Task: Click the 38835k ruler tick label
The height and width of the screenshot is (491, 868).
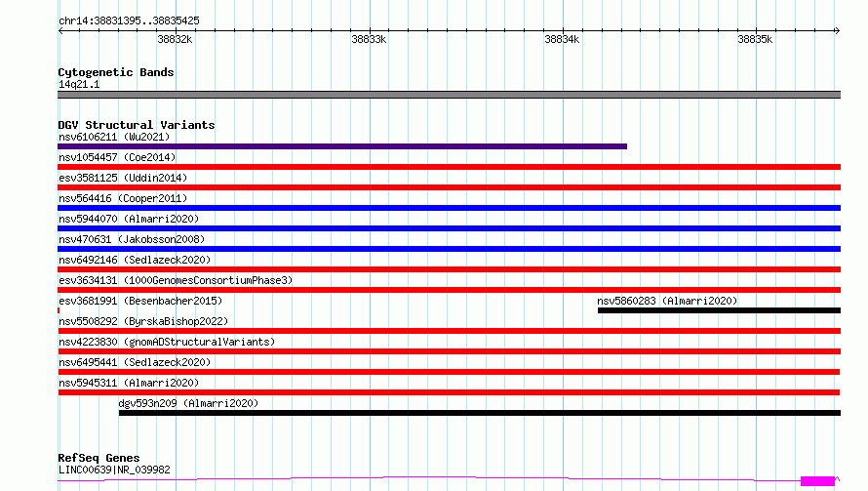Action: click(755, 39)
